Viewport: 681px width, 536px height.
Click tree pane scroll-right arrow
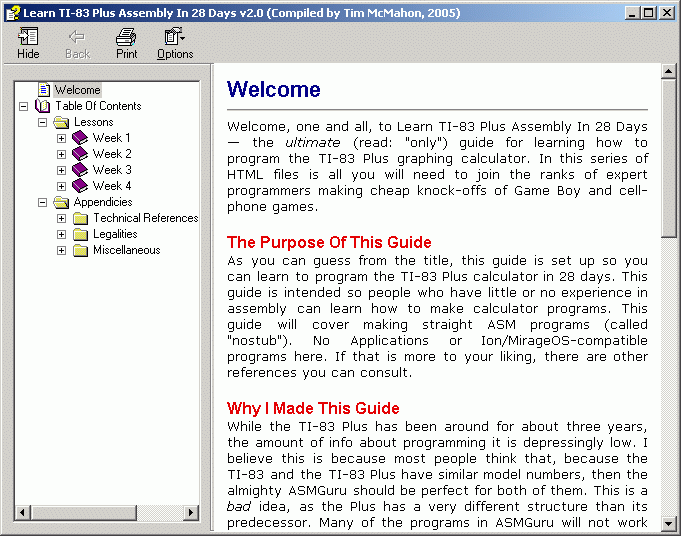point(190,513)
